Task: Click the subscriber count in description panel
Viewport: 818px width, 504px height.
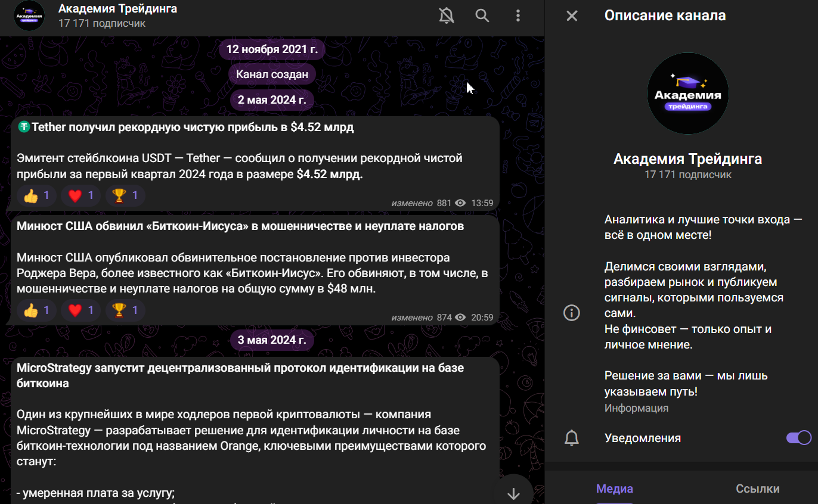Action: point(687,175)
